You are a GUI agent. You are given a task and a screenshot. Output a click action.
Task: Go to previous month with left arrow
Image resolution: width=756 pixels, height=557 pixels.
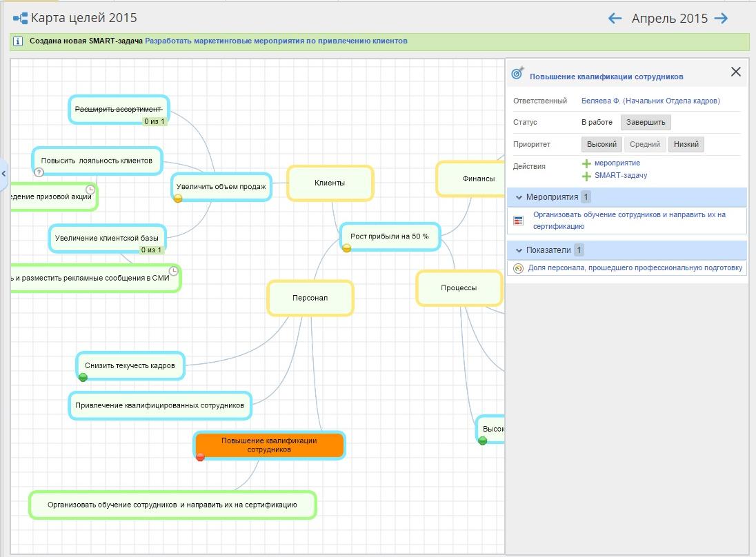(x=615, y=19)
